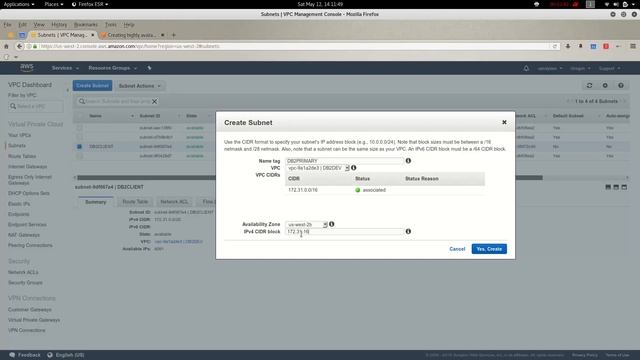Click the Yes, Create button
640x360 pixels.
click(489, 249)
